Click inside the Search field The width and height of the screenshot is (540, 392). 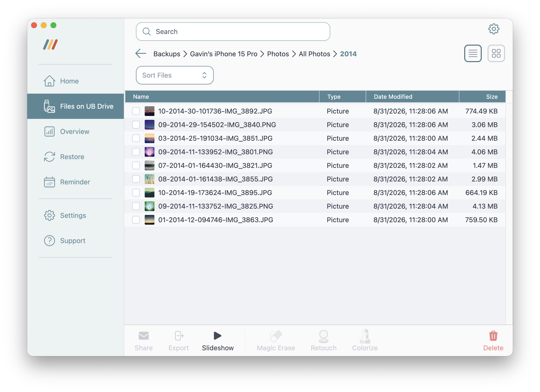pos(233,32)
